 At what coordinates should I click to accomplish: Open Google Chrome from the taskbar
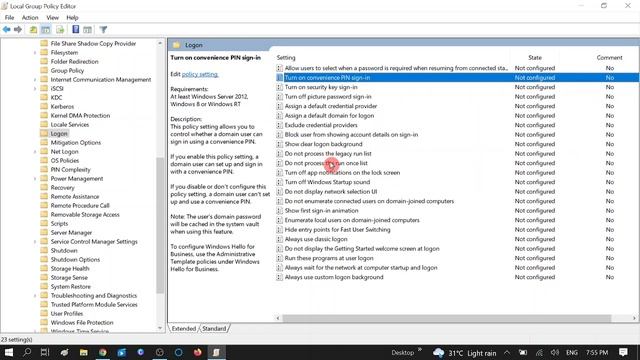tap(102, 352)
